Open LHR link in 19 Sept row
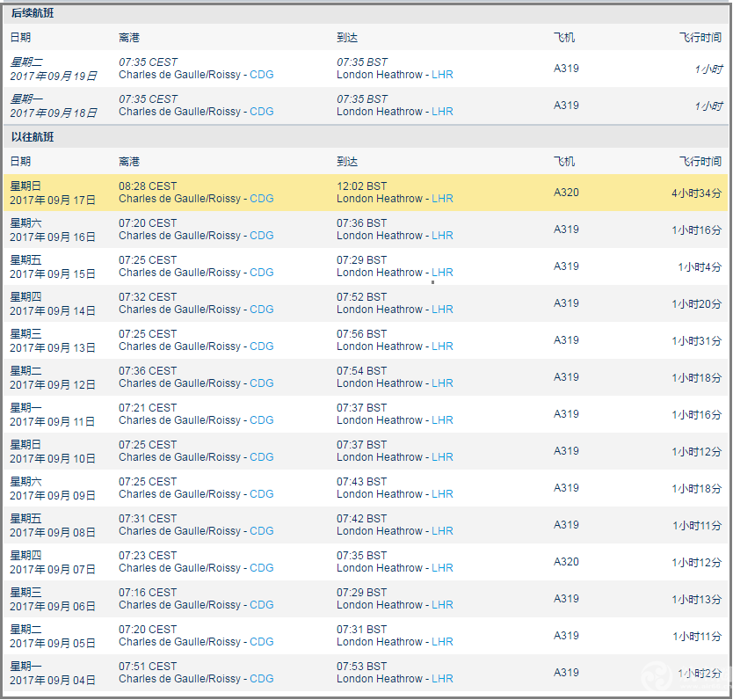 coord(442,75)
